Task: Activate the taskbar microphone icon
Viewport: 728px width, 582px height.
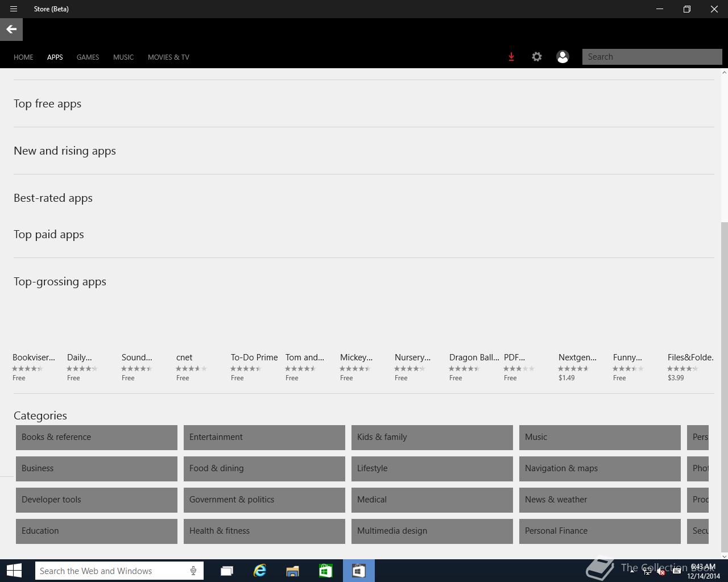Action: (x=193, y=571)
